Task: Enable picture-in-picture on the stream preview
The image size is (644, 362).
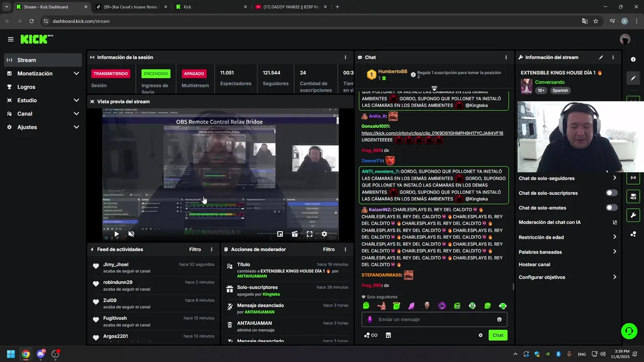Action: point(280,234)
